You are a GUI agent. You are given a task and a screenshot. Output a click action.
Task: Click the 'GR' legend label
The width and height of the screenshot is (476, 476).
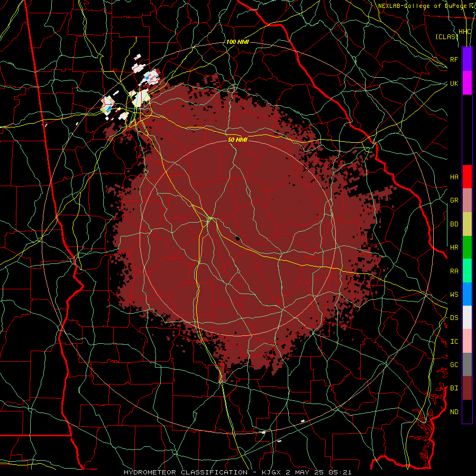(454, 200)
